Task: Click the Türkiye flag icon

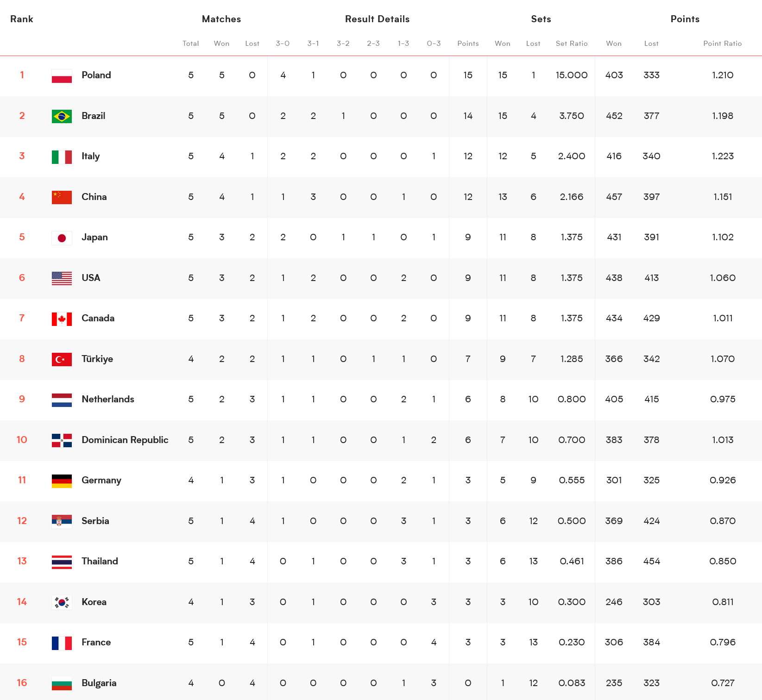Action: point(62,359)
